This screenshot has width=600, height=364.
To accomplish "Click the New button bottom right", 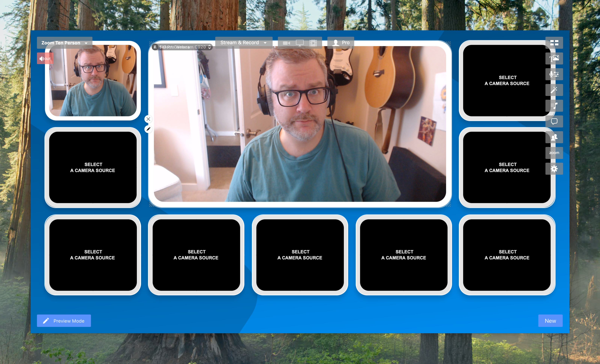I will (550, 321).
